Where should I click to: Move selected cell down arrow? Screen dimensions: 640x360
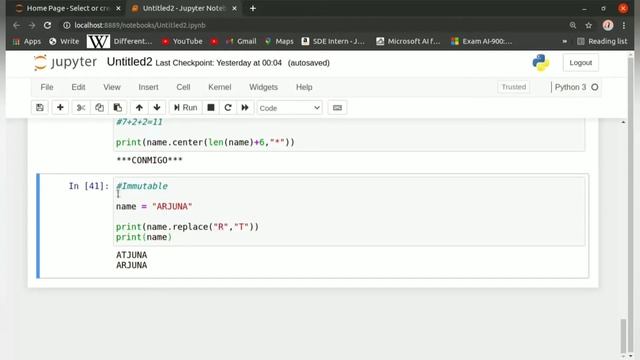(157, 107)
